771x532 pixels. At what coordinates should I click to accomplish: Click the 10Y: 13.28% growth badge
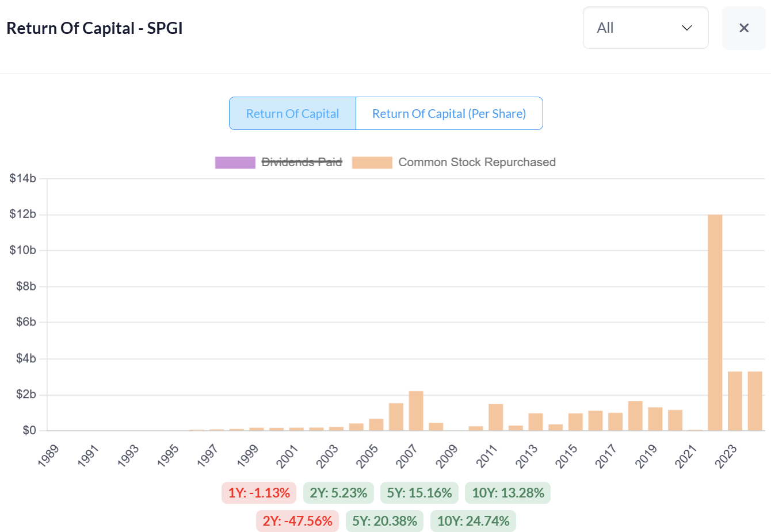pyautogui.click(x=508, y=493)
